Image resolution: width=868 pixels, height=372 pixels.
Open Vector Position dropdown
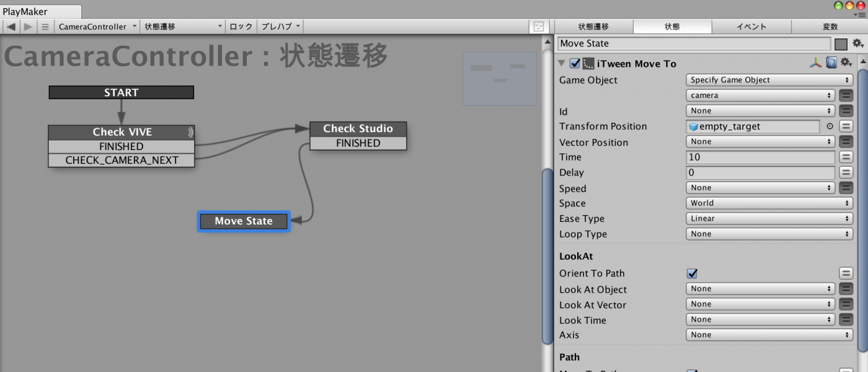coord(761,142)
